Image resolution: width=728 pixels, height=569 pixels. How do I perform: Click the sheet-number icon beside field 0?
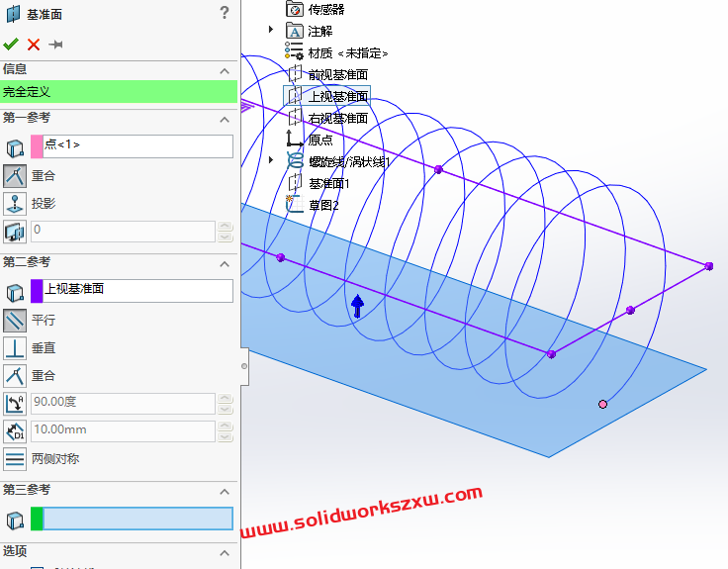point(15,232)
